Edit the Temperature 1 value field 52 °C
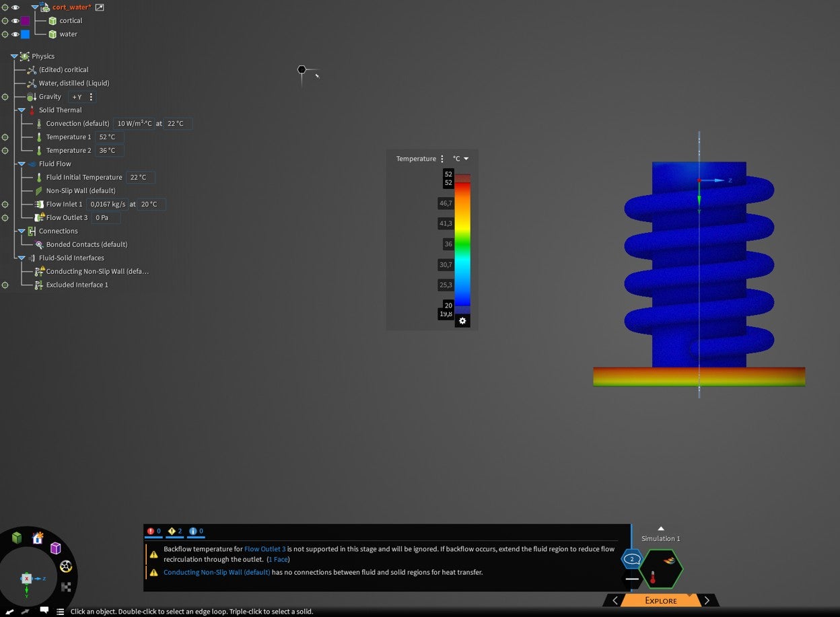 point(109,137)
